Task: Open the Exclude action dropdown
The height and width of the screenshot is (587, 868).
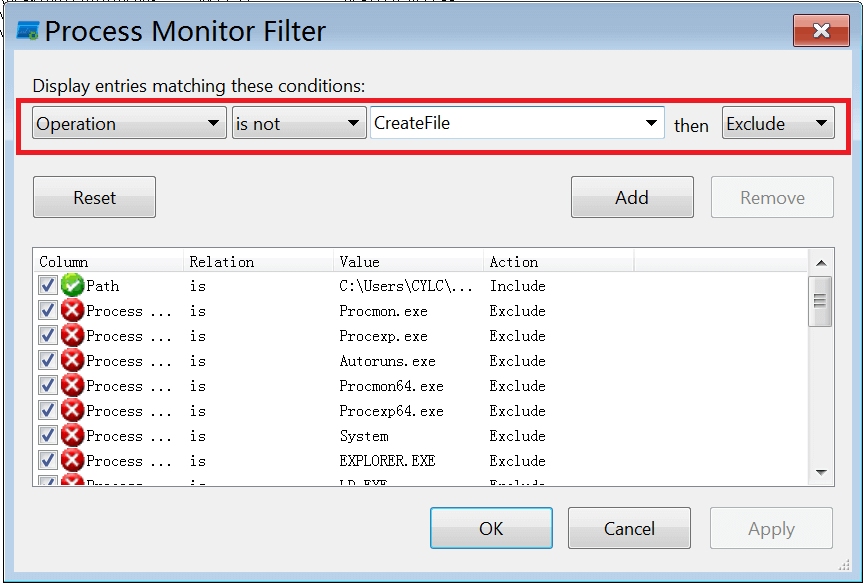Action: [778, 124]
